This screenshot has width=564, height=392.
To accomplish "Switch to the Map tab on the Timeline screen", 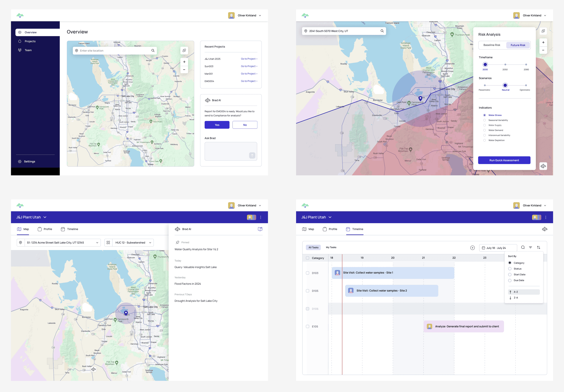I will pos(308,229).
